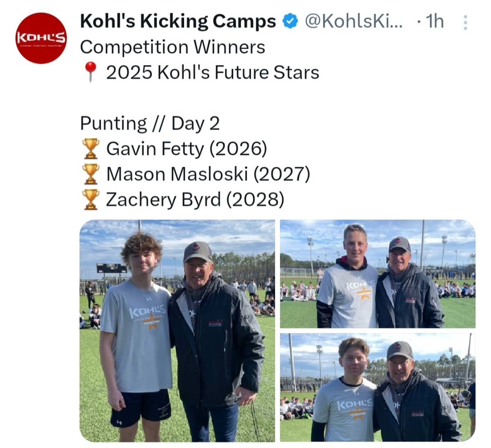Click the "Punting // Day 2" heading
This screenshot has height=448, width=491.
pos(150,123)
